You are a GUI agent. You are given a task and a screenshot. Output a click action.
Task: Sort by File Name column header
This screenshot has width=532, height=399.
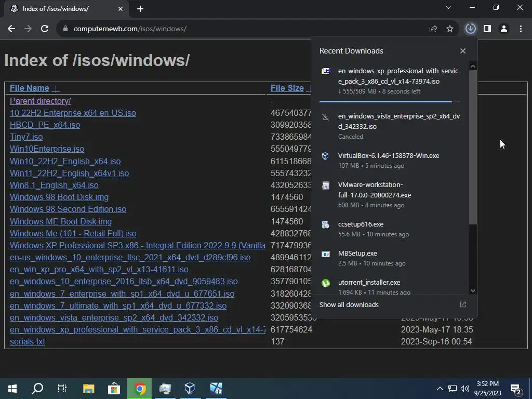click(30, 88)
